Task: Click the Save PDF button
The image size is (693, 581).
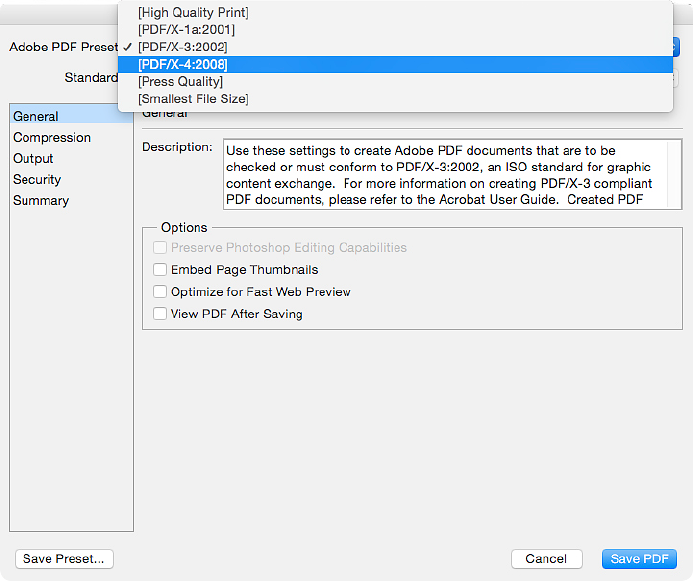Action: coord(639,559)
